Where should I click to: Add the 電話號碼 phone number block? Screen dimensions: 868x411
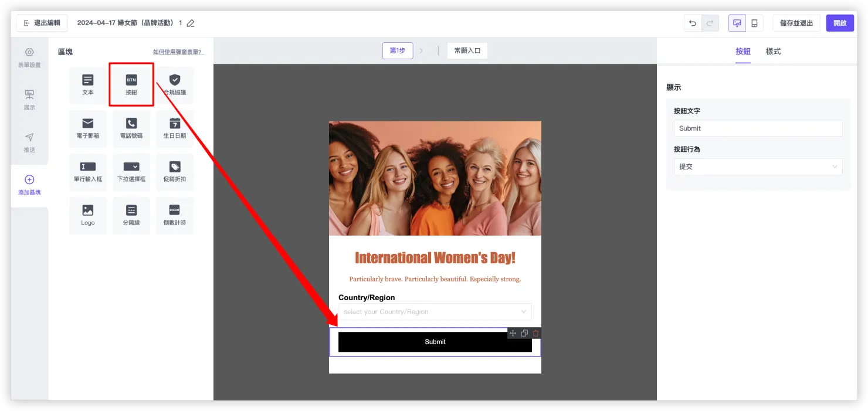pyautogui.click(x=131, y=128)
